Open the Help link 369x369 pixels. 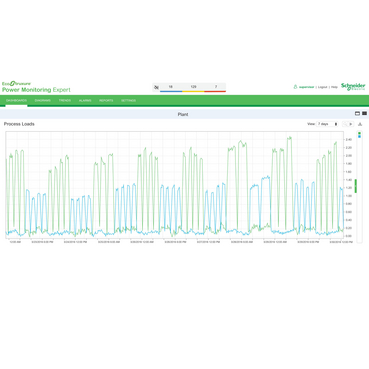(334, 87)
